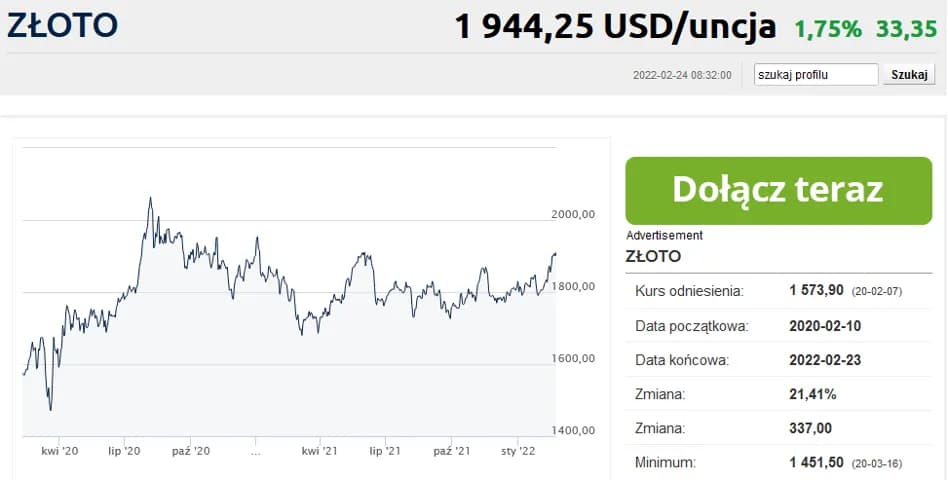Click the 33,35 price change figure
The height and width of the screenshot is (480, 948).
[x=906, y=29]
